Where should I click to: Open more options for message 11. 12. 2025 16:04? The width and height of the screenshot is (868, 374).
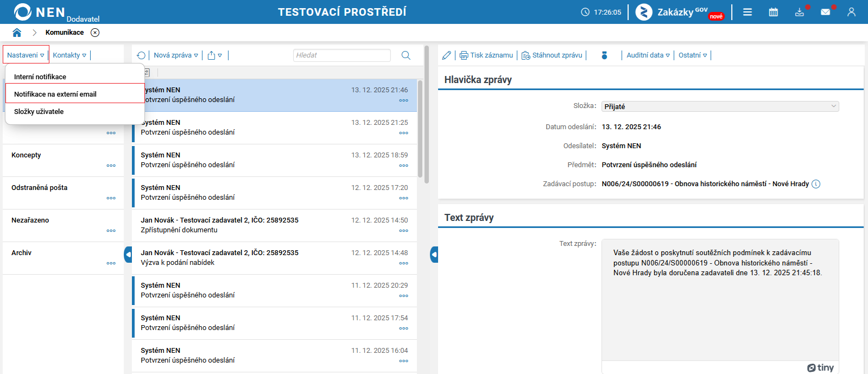pyautogui.click(x=404, y=361)
